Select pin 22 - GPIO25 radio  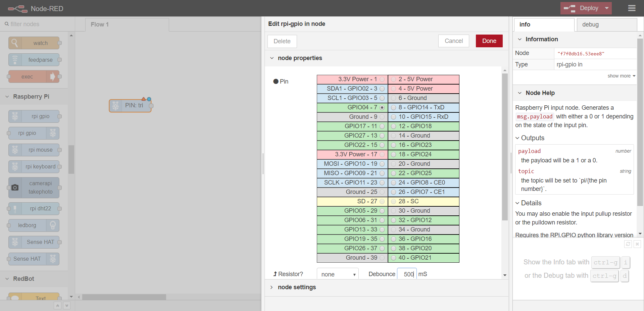click(x=394, y=173)
